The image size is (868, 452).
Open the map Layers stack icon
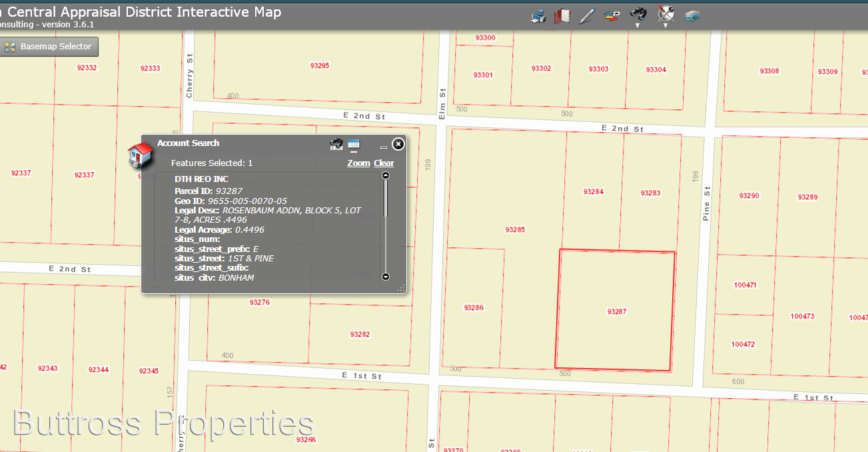[x=693, y=17]
